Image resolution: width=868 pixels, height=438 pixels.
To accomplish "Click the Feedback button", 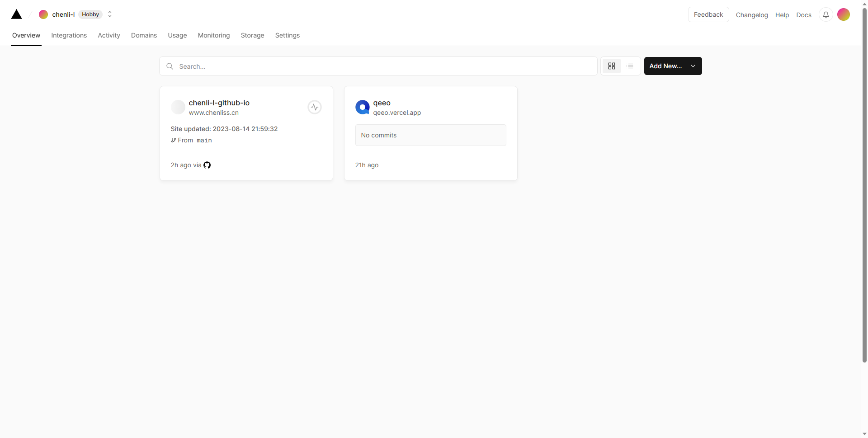I will coord(708,14).
